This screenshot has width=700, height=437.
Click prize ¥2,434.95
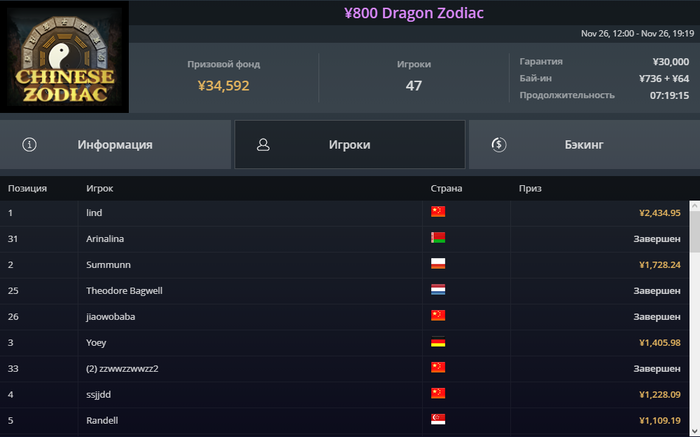pos(659,213)
